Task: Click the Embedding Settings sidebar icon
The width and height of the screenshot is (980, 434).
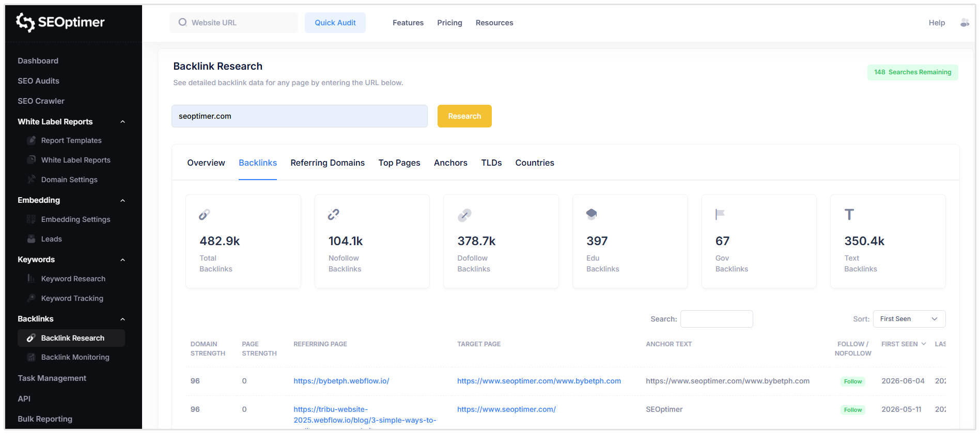Action: (32, 219)
